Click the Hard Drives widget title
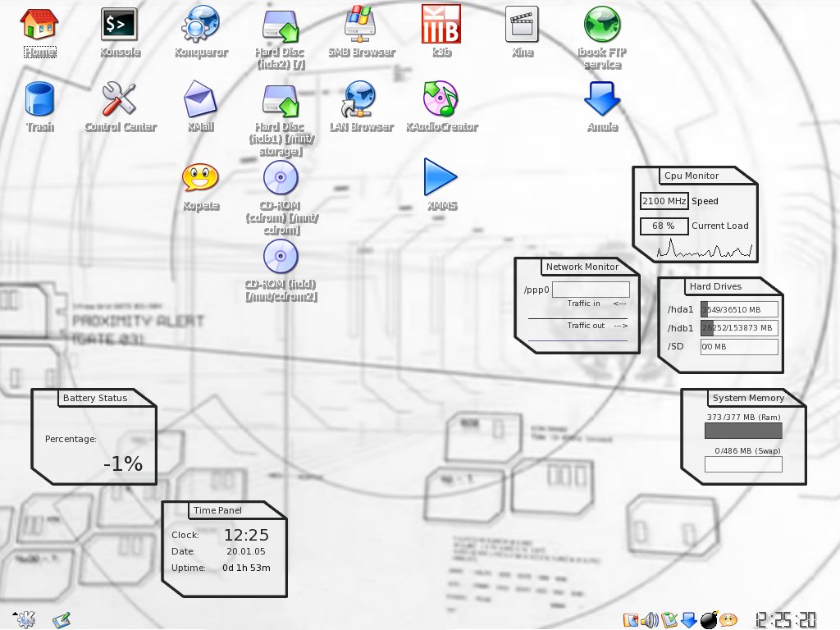The height and width of the screenshot is (630, 840). (715, 286)
